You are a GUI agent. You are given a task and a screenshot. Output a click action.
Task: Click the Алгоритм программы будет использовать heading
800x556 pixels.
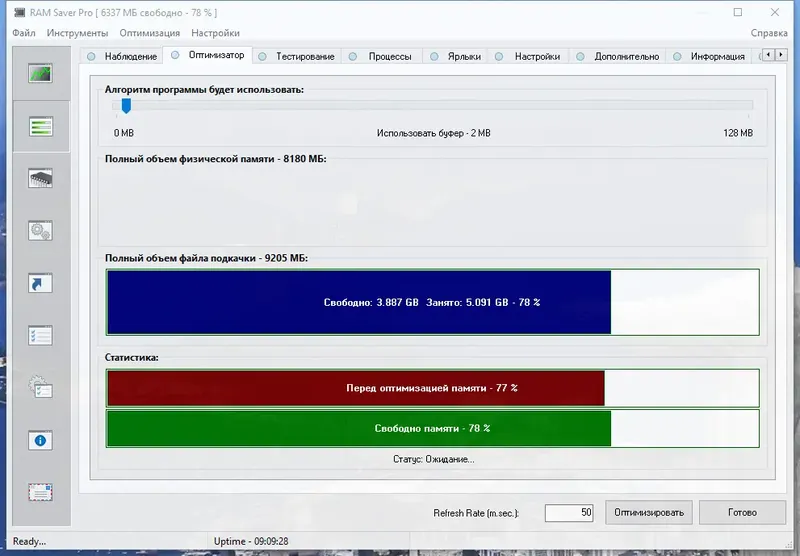pyautogui.click(x=204, y=90)
